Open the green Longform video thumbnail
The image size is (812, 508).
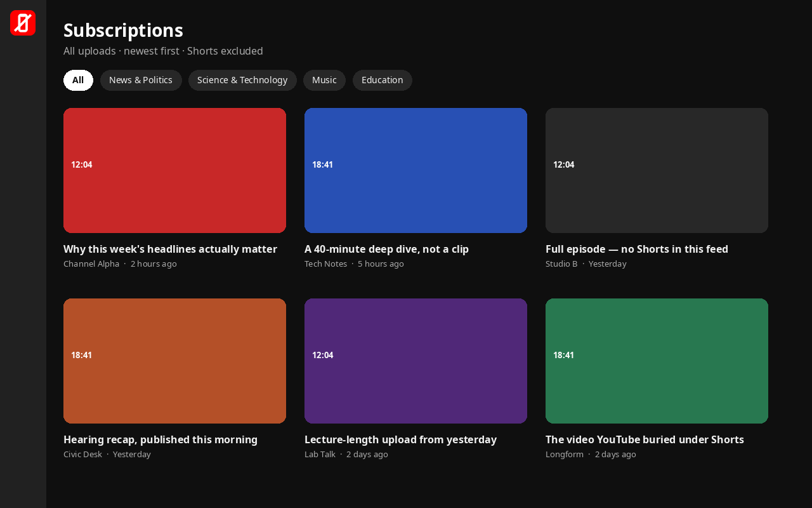pyautogui.click(x=657, y=361)
